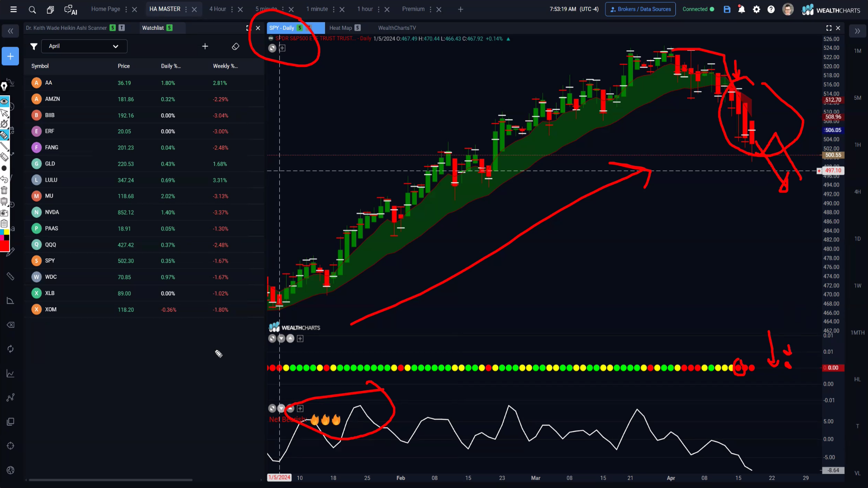This screenshot has width=868, height=488.
Task: Take a screenshot with the camera tool
Action: (x=4, y=212)
